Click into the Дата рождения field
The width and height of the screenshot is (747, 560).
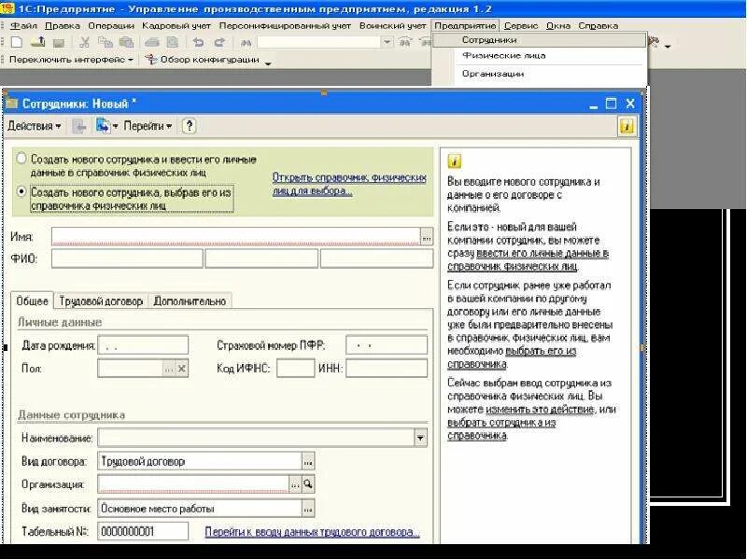143,345
